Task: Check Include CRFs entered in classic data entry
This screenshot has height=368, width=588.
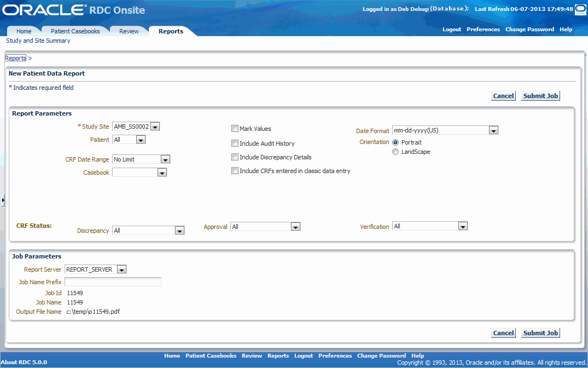Action: [x=235, y=171]
